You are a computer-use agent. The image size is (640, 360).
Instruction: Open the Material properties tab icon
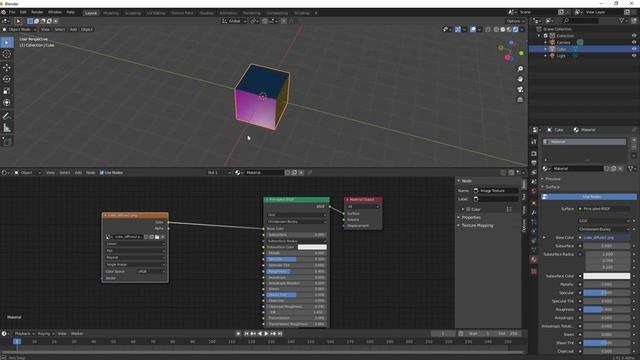[534, 260]
